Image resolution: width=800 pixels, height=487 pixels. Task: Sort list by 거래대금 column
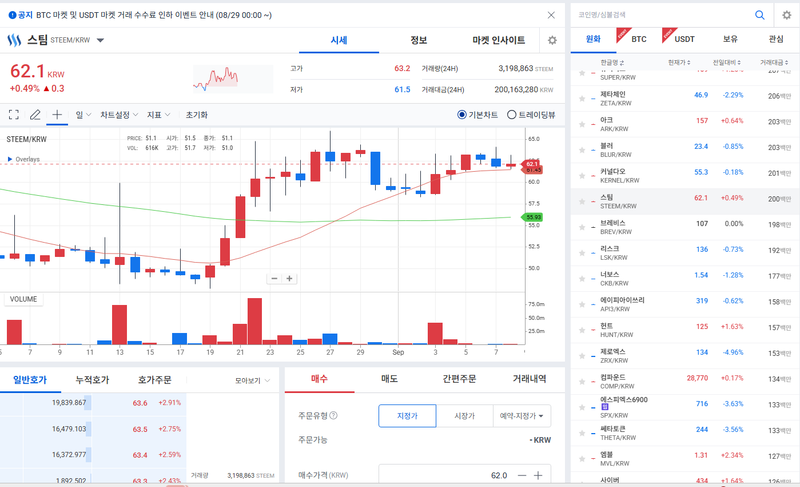pyautogui.click(x=774, y=62)
